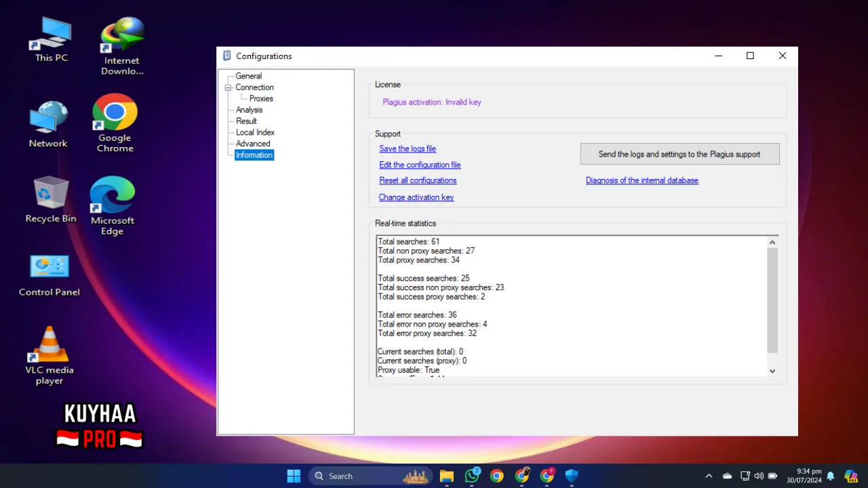Open Copilot from the taskbar corner
868x488 pixels.
click(x=850, y=476)
